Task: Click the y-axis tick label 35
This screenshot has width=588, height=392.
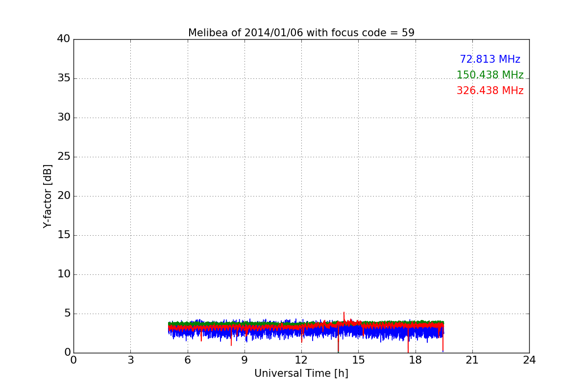Action: pos(64,78)
